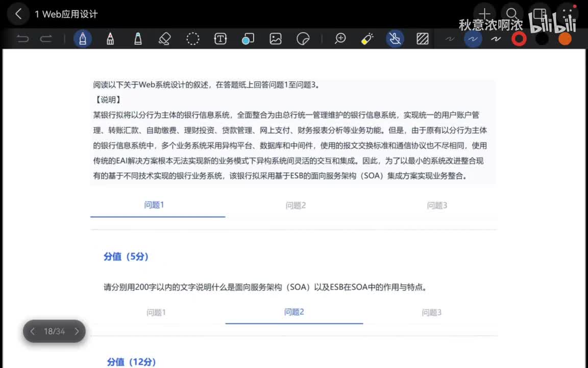Switch to 问题2 tab in upper tab row
This screenshot has height=368, width=588.
296,205
